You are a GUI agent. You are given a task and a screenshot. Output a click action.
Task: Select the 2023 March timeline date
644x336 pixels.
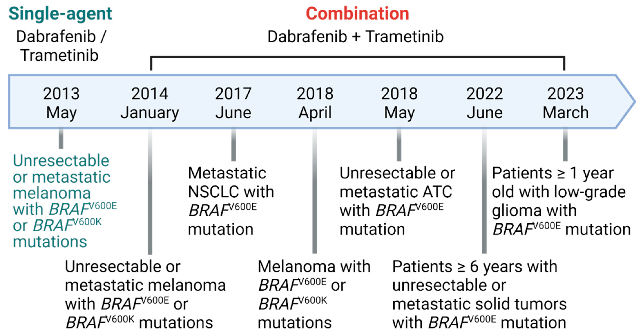coord(565,103)
